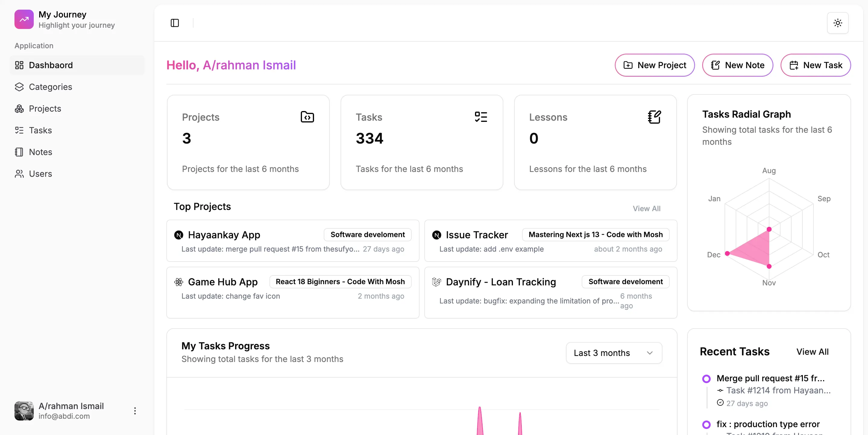The width and height of the screenshot is (868, 435).
Task: Mark the 'fix : production type error' task complete
Action: point(706,424)
